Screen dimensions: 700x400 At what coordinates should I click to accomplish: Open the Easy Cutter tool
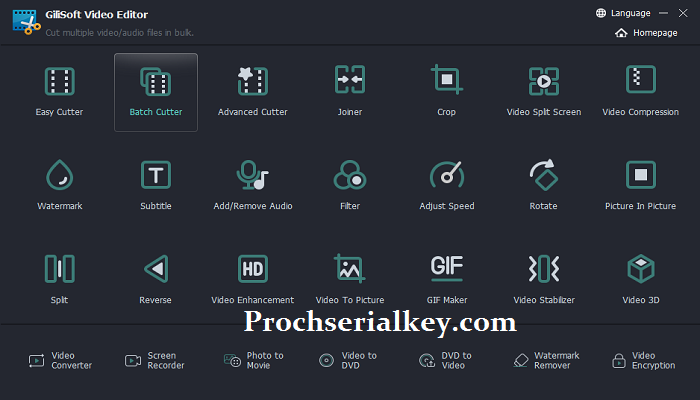tap(59, 92)
